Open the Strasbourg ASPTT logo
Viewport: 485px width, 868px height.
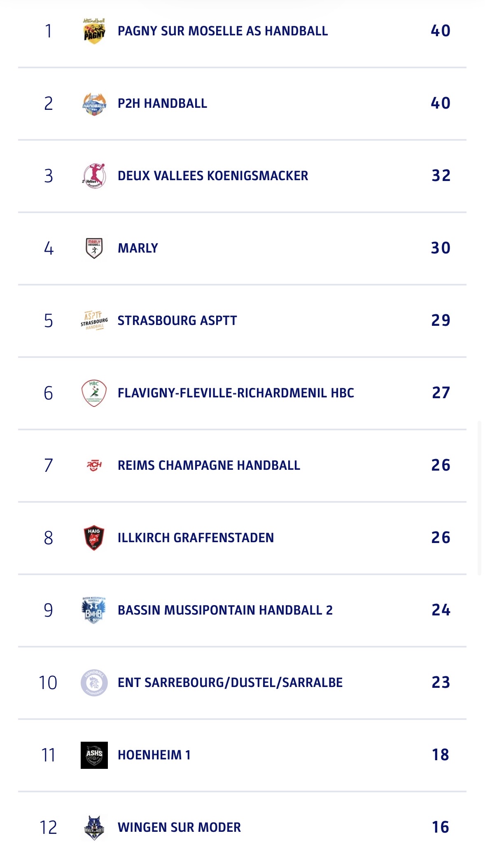pyautogui.click(x=94, y=321)
